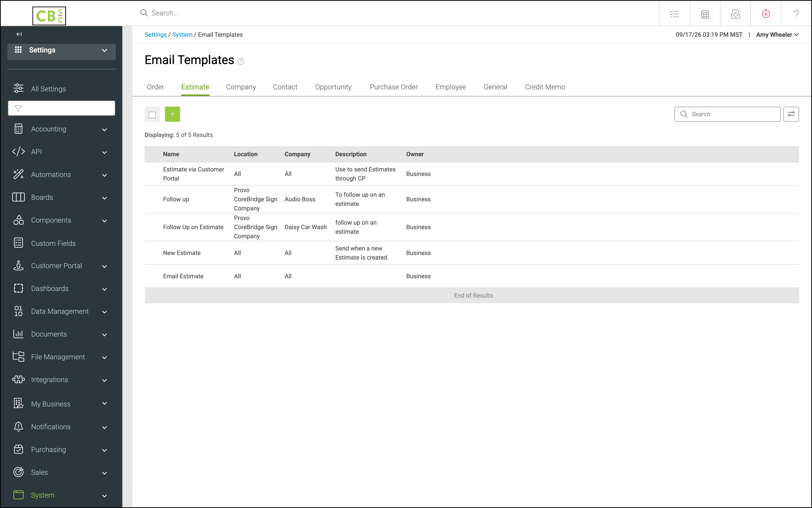Click the template table Search field
Screen dimensions: 812x508
pyautogui.click(x=727, y=114)
